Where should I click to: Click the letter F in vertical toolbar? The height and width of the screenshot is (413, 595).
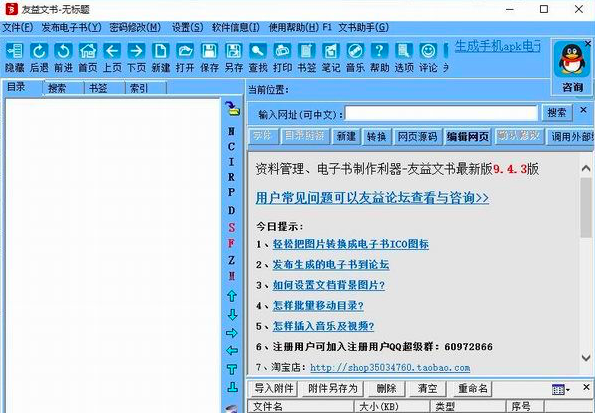pyautogui.click(x=231, y=243)
